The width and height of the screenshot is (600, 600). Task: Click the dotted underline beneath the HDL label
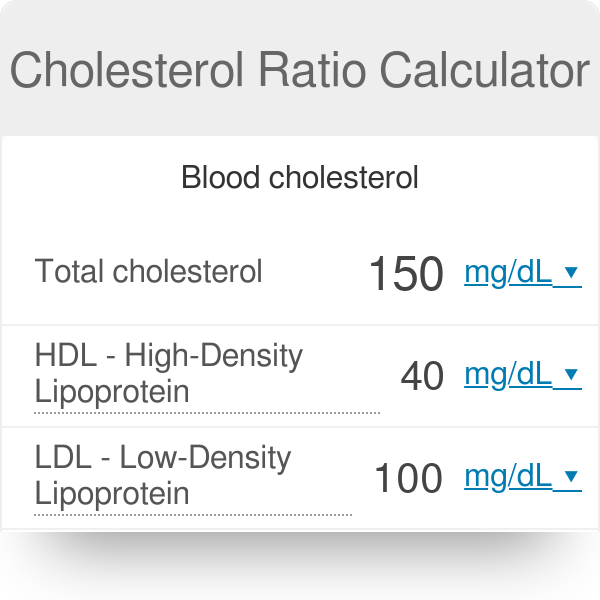(206, 412)
